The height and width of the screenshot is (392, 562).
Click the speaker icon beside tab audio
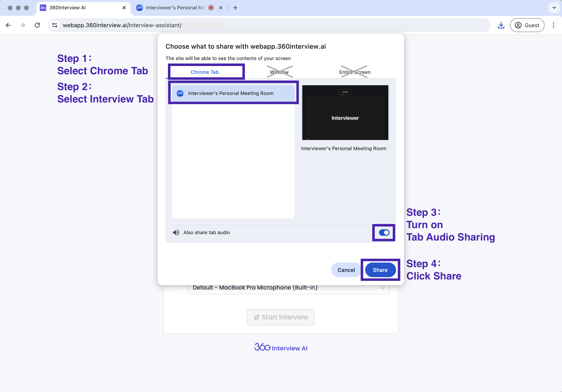(176, 233)
